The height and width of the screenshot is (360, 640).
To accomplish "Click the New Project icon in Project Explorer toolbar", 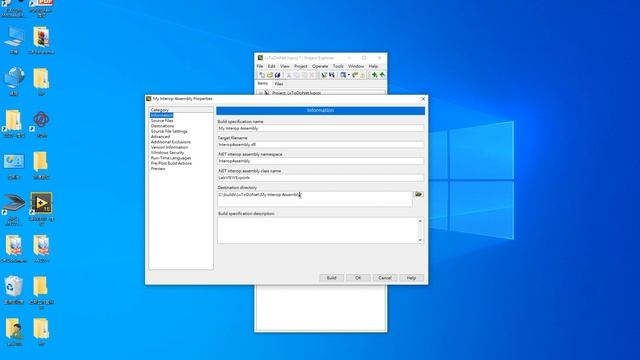I will click(x=262, y=75).
